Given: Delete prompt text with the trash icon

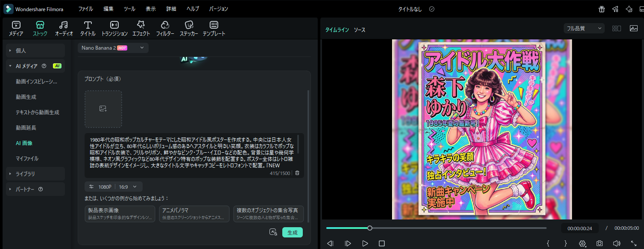Looking at the screenshot, I should (297, 173).
